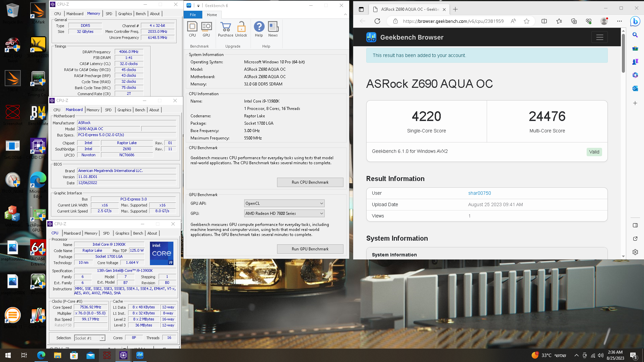Open the AIDA64 Extreme desktop icon
644x362 pixels.
point(38,252)
